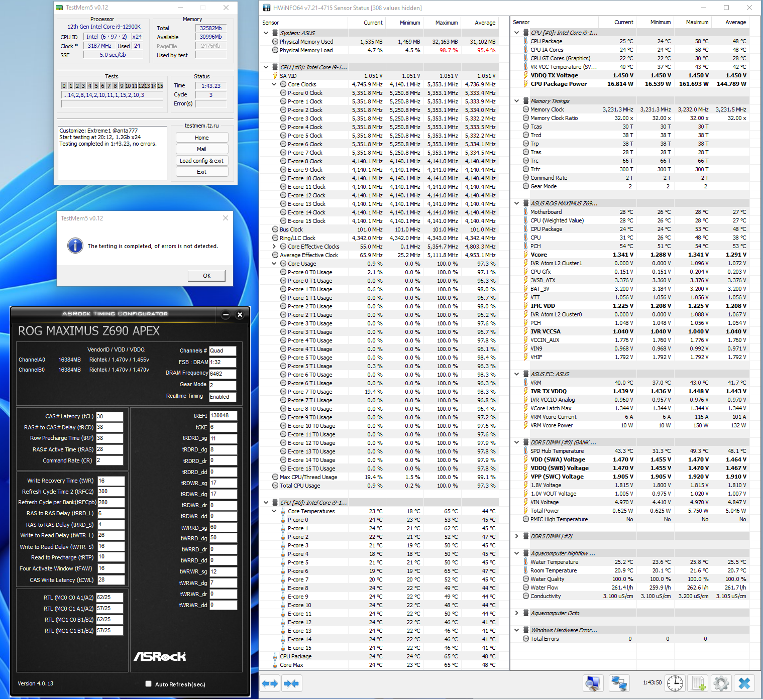Expand the DDR5 DIMM [#2] group

pyautogui.click(x=516, y=536)
